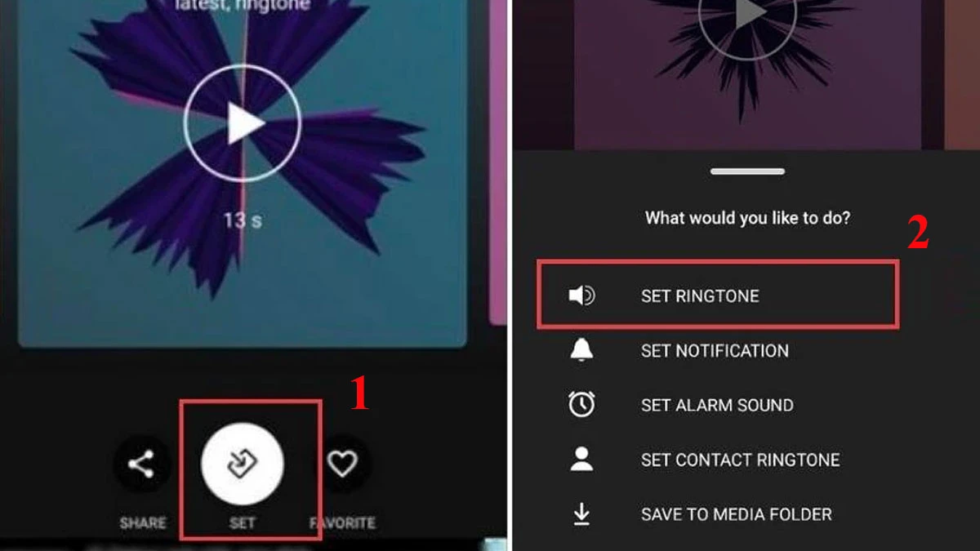Tap the FAVORITE text label
The width and height of the screenshot is (980, 551).
[343, 523]
